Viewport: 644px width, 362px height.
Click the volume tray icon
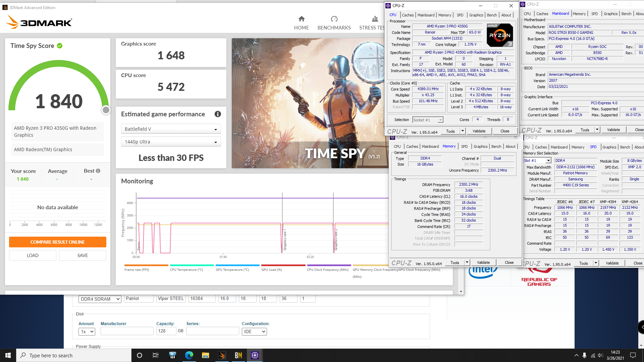[600, 355]
